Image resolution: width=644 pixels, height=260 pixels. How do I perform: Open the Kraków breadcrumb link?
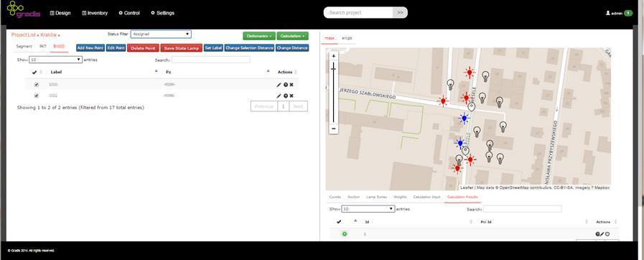(x=49, y=35)
